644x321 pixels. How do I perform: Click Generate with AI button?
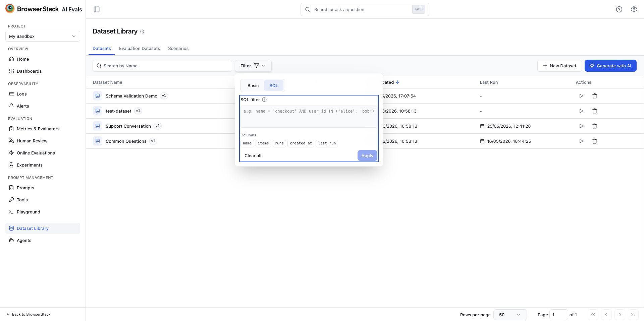[610, 66]
